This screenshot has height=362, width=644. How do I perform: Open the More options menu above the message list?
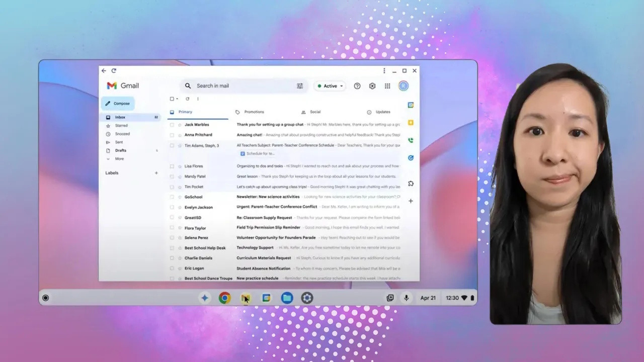198,99
